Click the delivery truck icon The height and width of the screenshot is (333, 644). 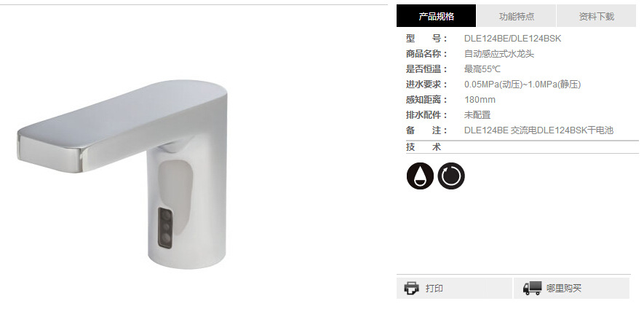532,288
